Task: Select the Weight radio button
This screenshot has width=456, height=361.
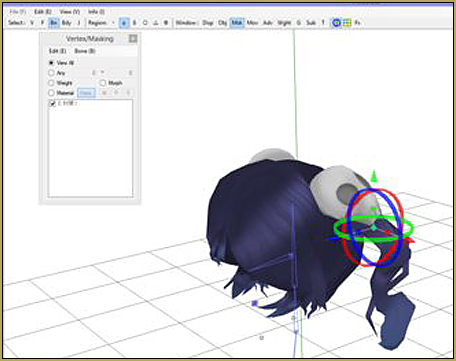Action: coord(51,83)
